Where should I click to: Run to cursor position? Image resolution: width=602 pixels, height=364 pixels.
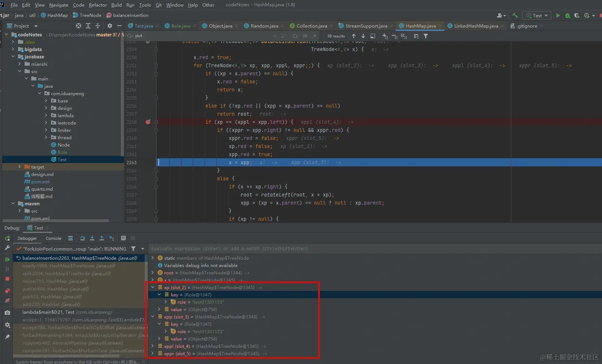click(111, 238)
